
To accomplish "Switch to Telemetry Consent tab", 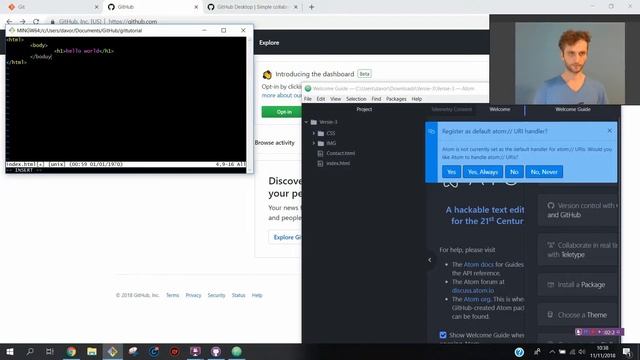I will tap(451, 109).
